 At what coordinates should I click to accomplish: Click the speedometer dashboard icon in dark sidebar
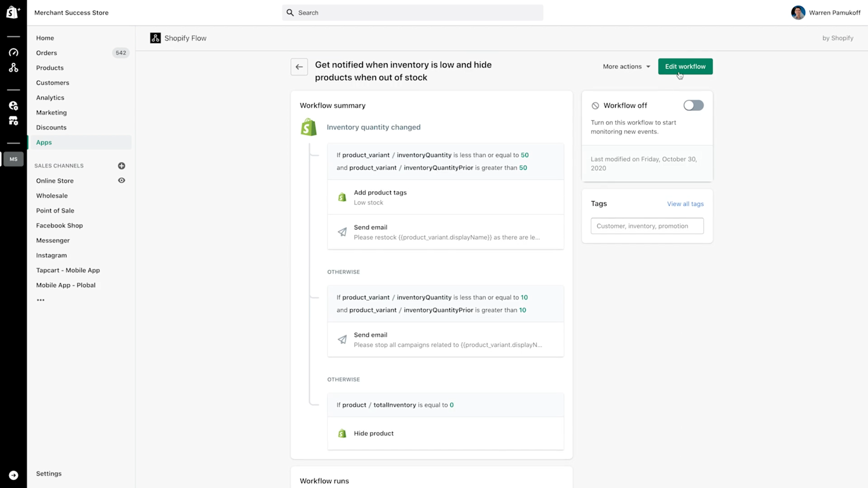click(14, 52)
